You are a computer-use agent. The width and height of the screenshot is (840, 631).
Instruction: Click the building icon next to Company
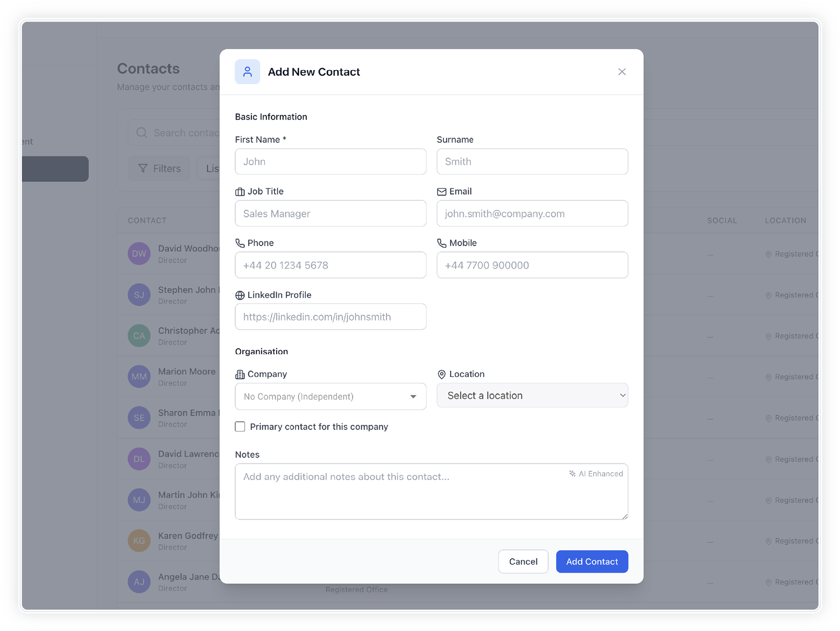coord(240,374)
